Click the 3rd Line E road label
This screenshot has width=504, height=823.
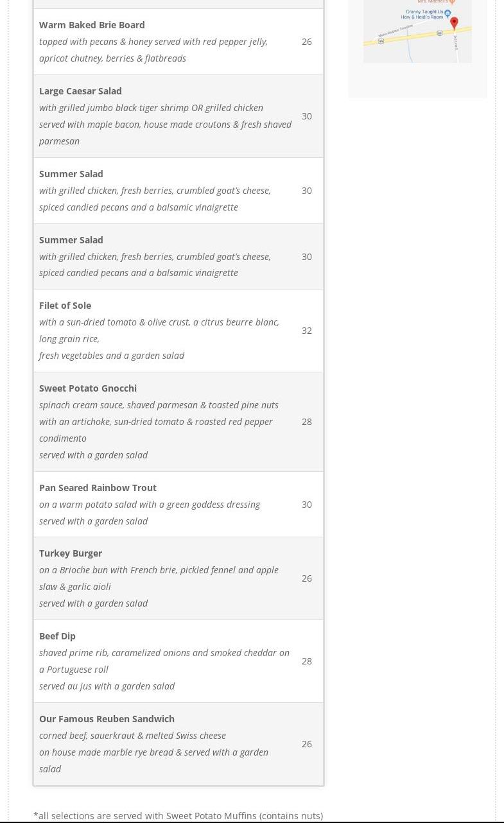tap(455, 42)
